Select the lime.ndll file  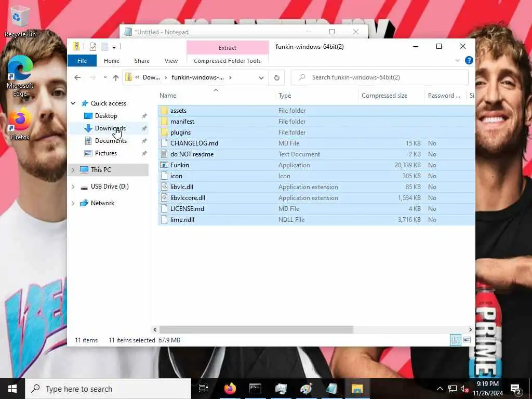point(316,220)
